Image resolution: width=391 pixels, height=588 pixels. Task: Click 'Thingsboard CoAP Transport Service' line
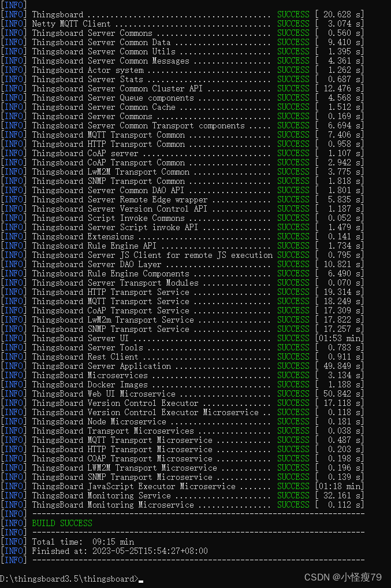click(x=183, y=310)
